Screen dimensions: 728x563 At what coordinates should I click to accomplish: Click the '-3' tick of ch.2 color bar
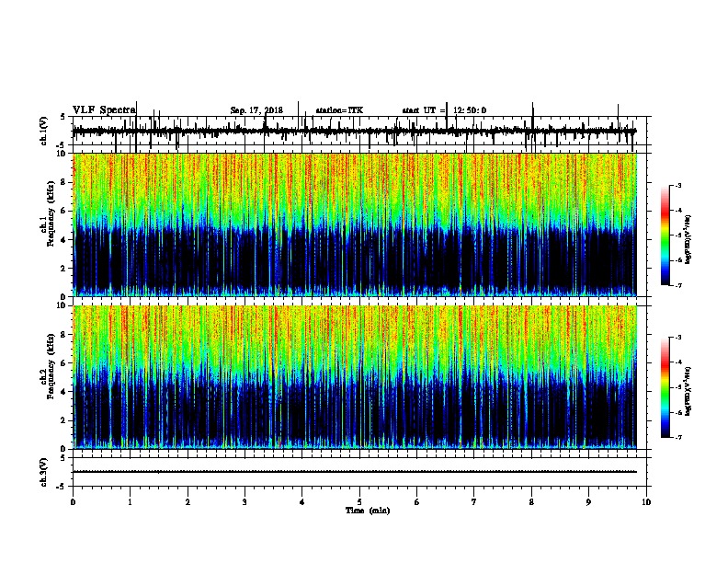click(678, 338)
